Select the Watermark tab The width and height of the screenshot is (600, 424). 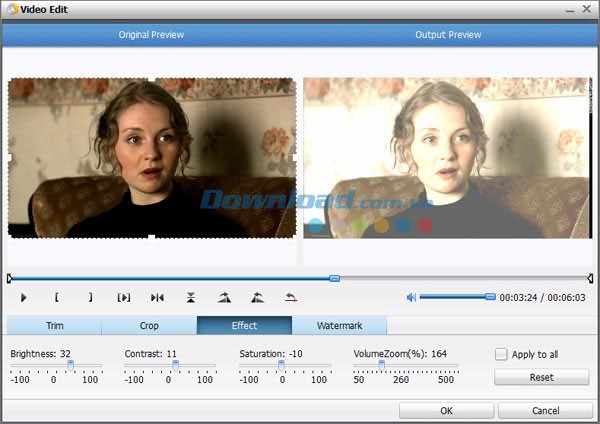(x=339, y=326)
